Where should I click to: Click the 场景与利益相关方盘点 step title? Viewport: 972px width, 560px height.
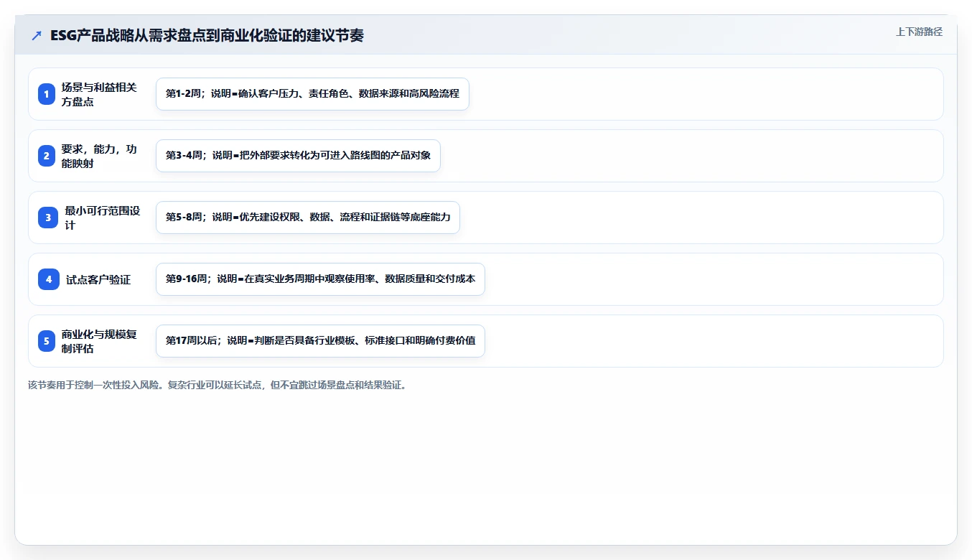click(x=99, y=94)
